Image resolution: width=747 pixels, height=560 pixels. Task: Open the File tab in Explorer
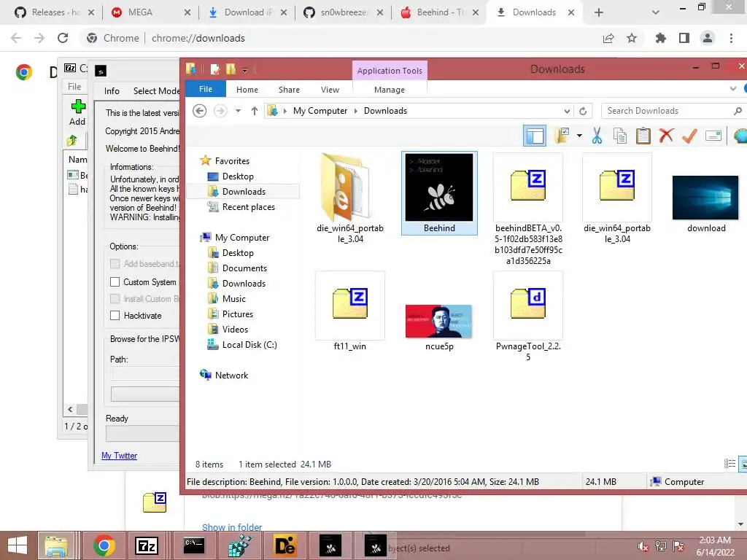click(206, 89)
